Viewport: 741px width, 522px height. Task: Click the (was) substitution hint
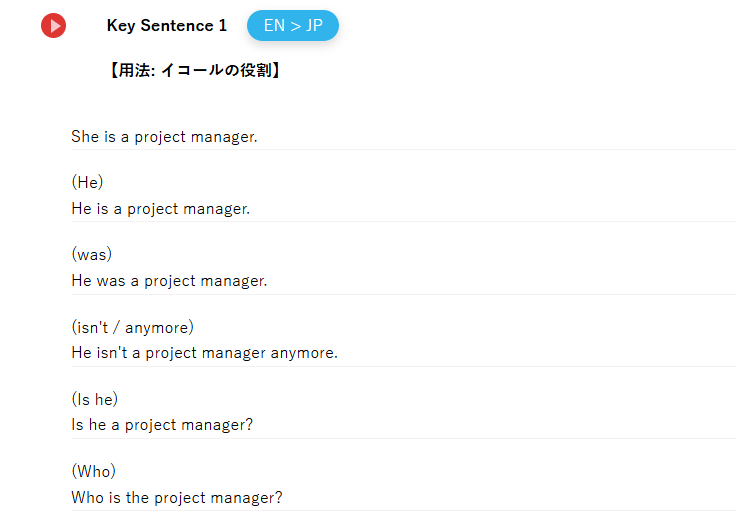(x=91, y=254)
